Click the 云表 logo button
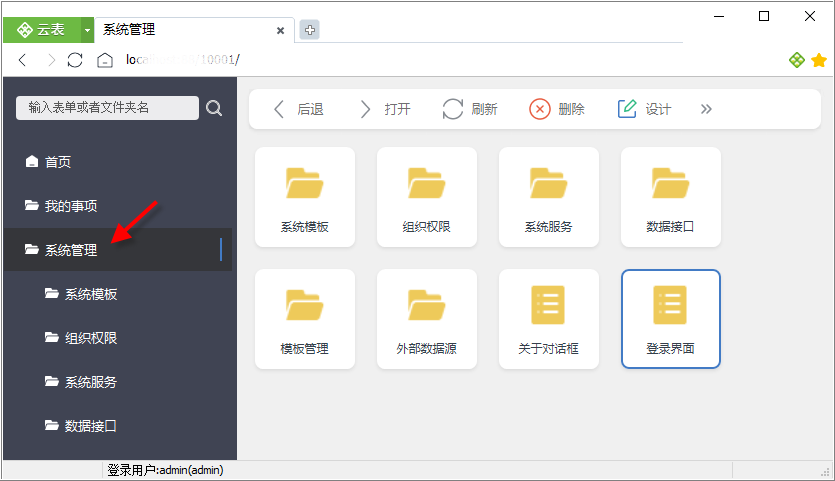The width and height of the screenshot is (835, 481). (x=42, y=30)
